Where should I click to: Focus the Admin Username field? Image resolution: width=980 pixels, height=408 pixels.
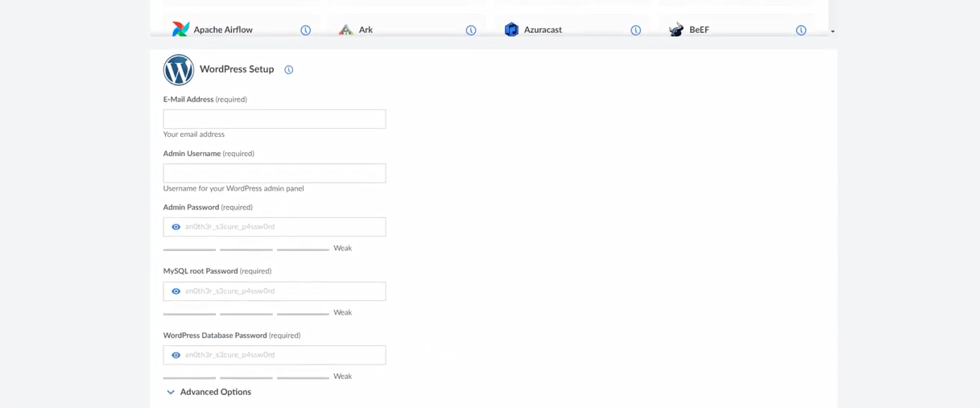pos(275,173)
